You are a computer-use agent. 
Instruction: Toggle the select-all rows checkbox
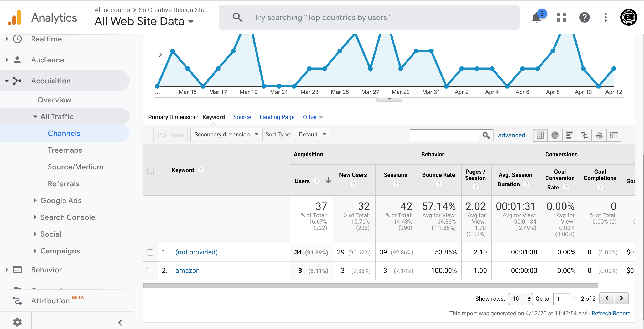(x=150, y=170)
